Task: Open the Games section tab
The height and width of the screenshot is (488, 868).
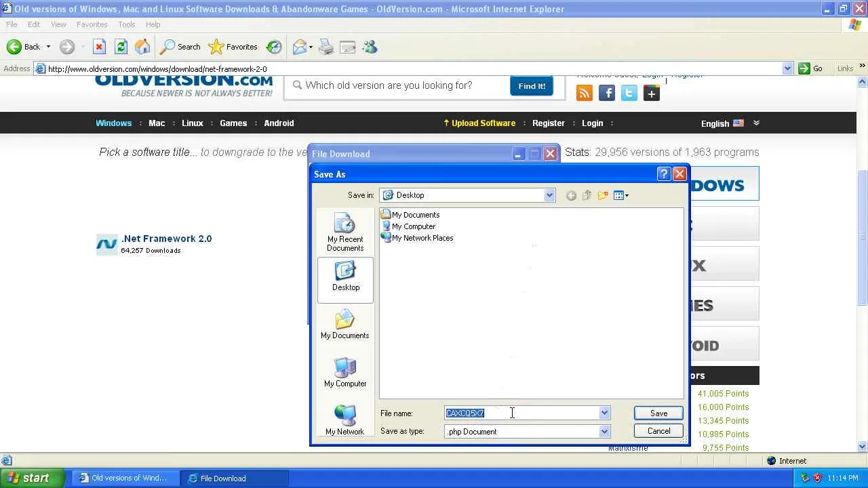Action: [233, 123]
